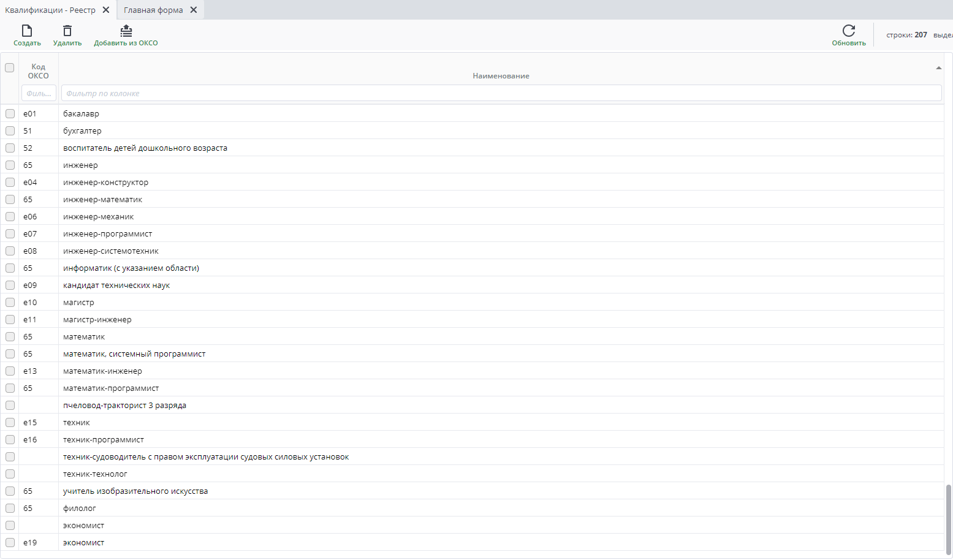953x560 pixels.
Task: Click the e19 code cell
Action: coord(39,542)
